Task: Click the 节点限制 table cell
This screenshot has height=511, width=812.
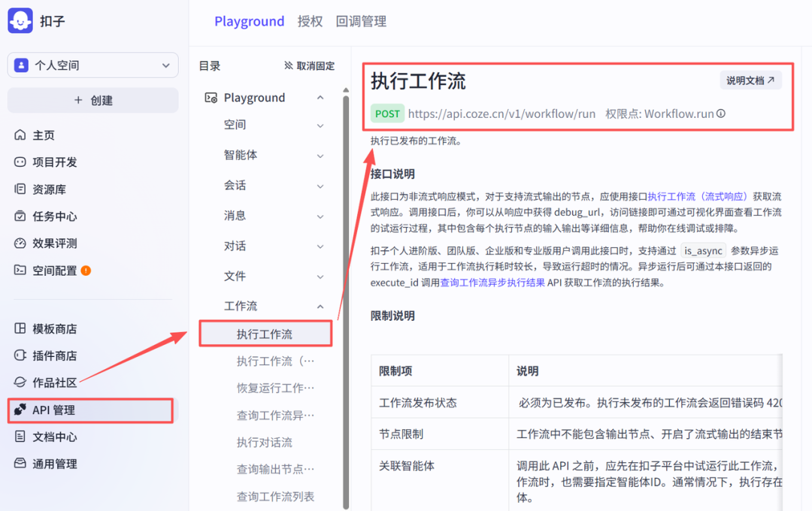Action: pyautogui.click(x=440, y=434)
